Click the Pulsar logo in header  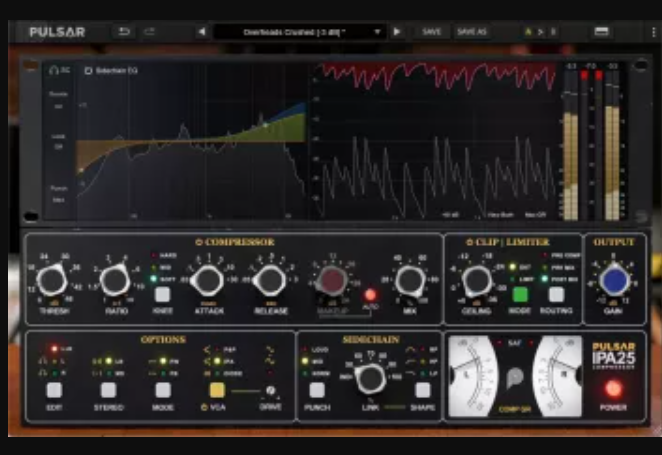click(x=57, y=32)
